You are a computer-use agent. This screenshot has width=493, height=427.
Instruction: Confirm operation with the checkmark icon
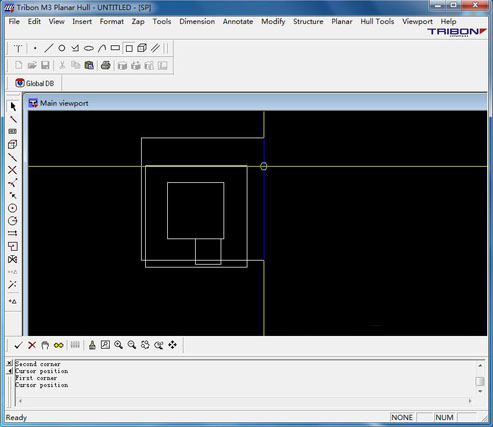pyautogui.click(x=18, y=345)
